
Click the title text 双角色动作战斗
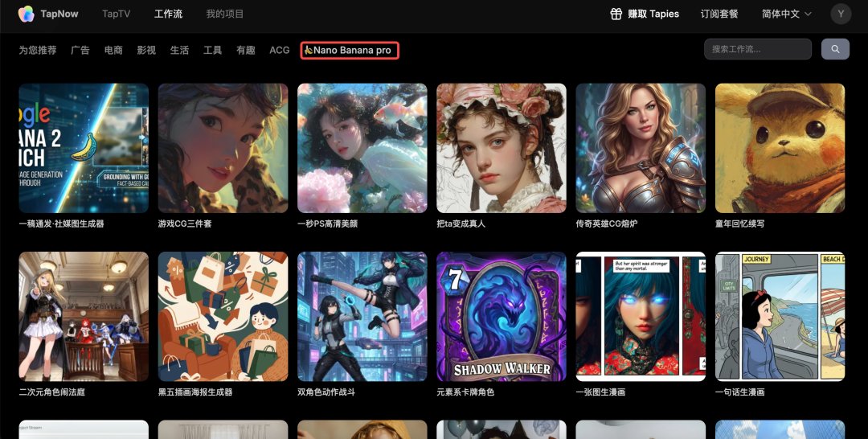click(x=326, y=392)
